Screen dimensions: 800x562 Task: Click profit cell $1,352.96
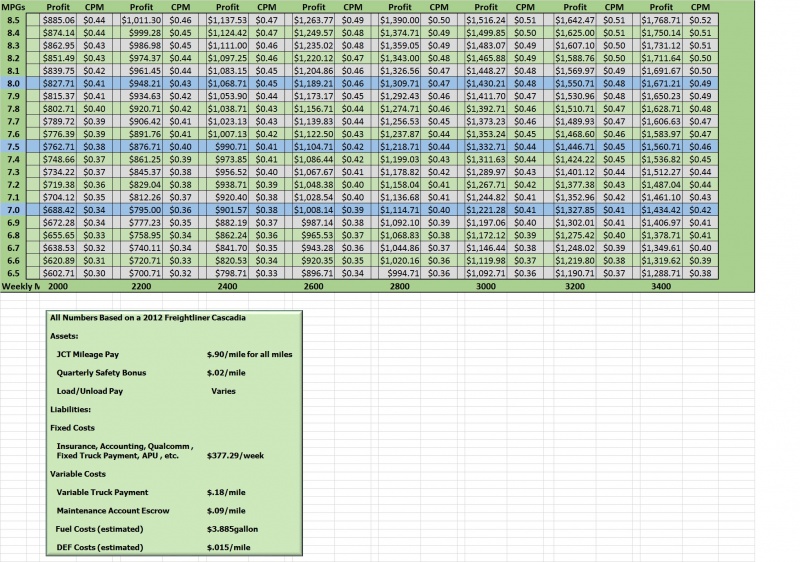pos(575,197)
